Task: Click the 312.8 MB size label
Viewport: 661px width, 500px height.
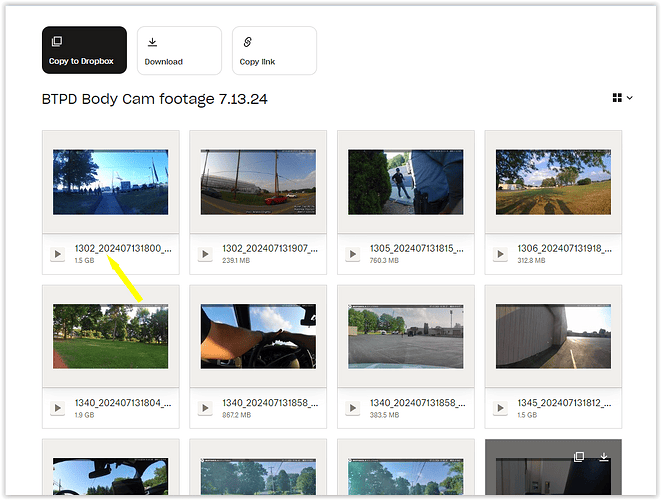Action: point(531,261)
